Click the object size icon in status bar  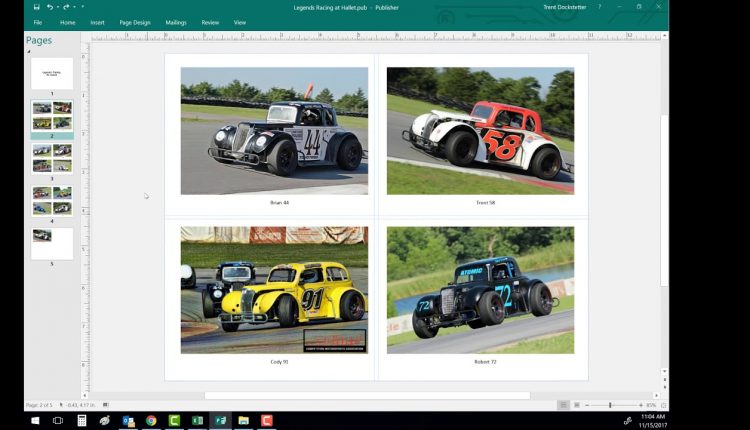coord(106,405)
